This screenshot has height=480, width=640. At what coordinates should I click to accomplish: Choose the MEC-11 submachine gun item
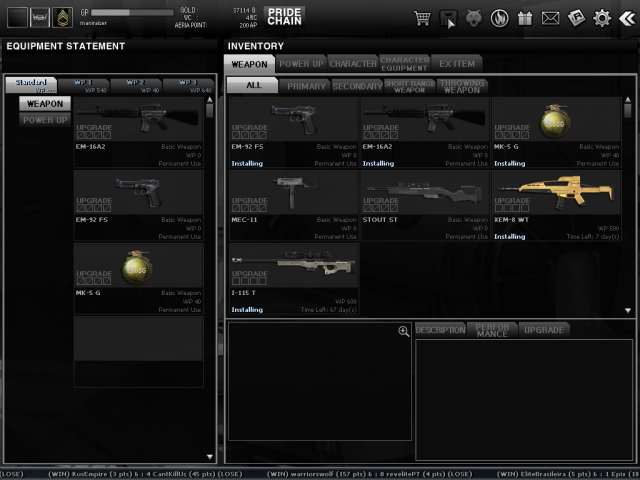click(x=294, y=206)
